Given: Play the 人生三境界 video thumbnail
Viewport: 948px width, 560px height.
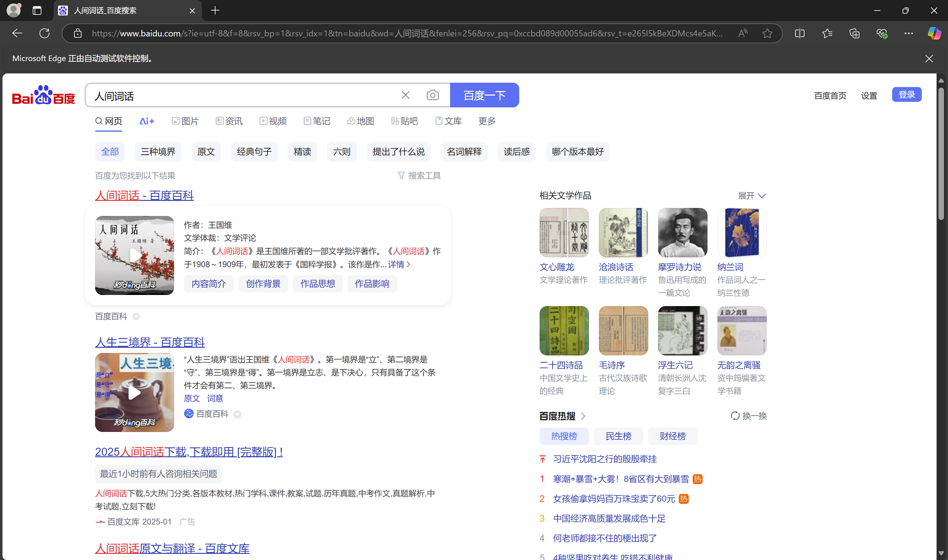Looking at the screenshot, I should (134, 392).
